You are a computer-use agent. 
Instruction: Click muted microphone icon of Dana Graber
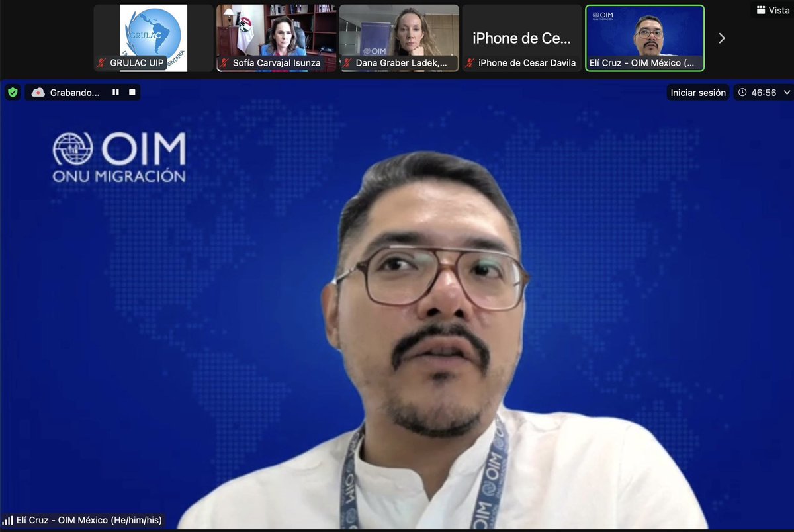pos(347,63)
